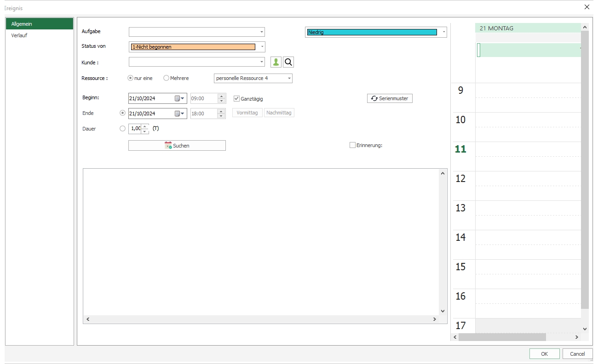Expand the personelle Ressource 4 dropdown

[x=289, y=79]
